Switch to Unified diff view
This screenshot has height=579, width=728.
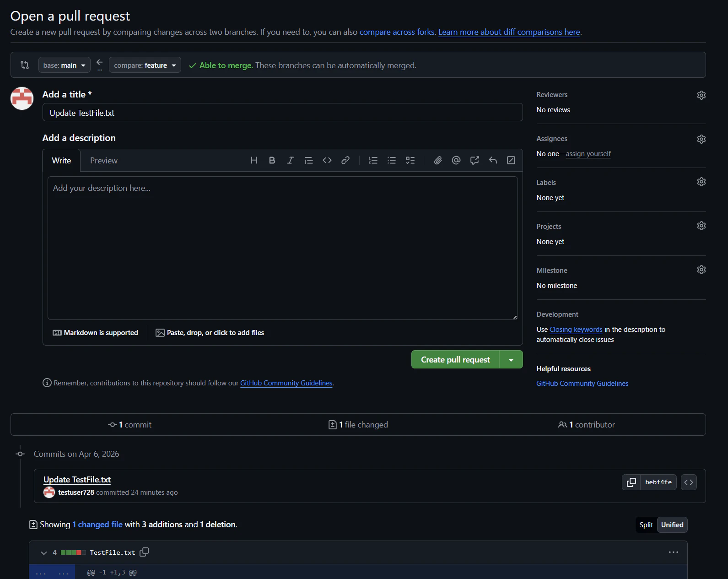tap(672, 525)
